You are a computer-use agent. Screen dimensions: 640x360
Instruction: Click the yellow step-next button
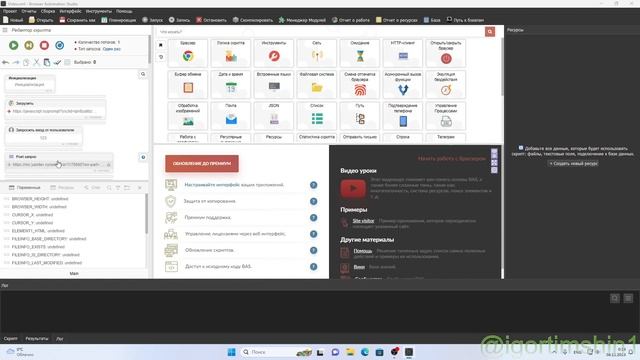29,45
